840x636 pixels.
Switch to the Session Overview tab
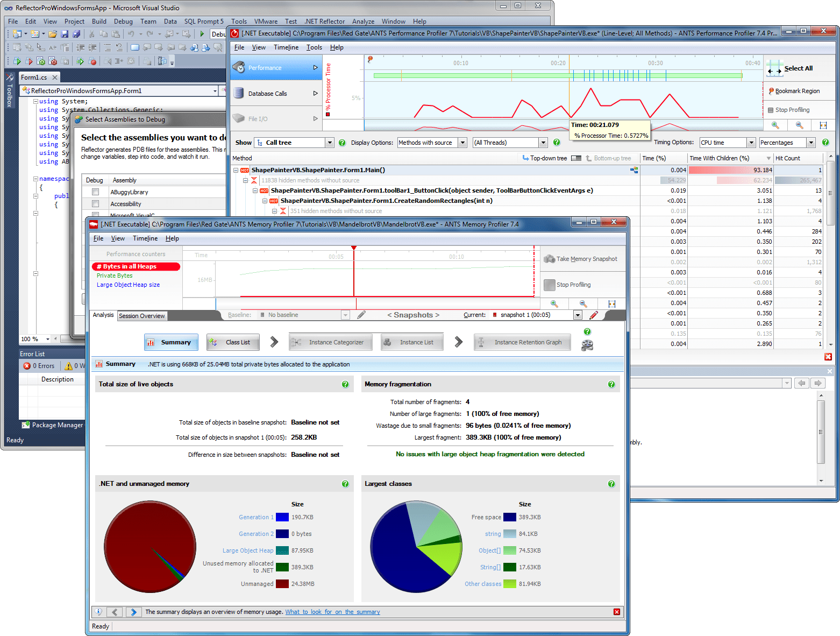tap(141, 316)
